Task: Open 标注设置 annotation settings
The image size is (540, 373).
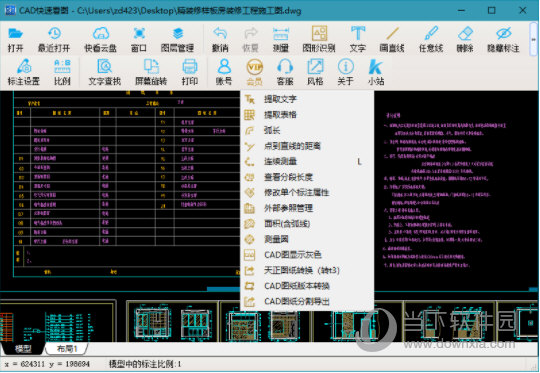Action: (x=23, y=72)
